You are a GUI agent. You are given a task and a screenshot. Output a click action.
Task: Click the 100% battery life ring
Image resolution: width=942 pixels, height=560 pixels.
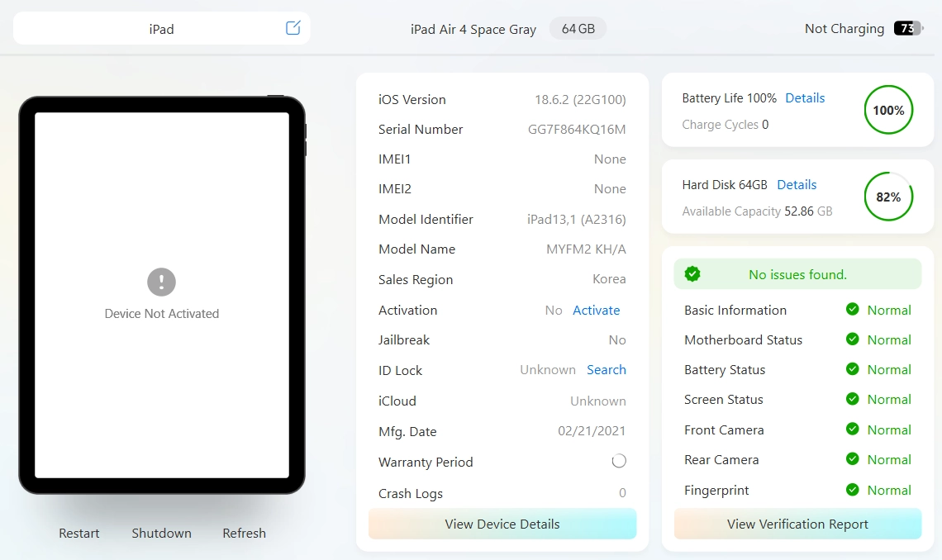tap(888, 110)
